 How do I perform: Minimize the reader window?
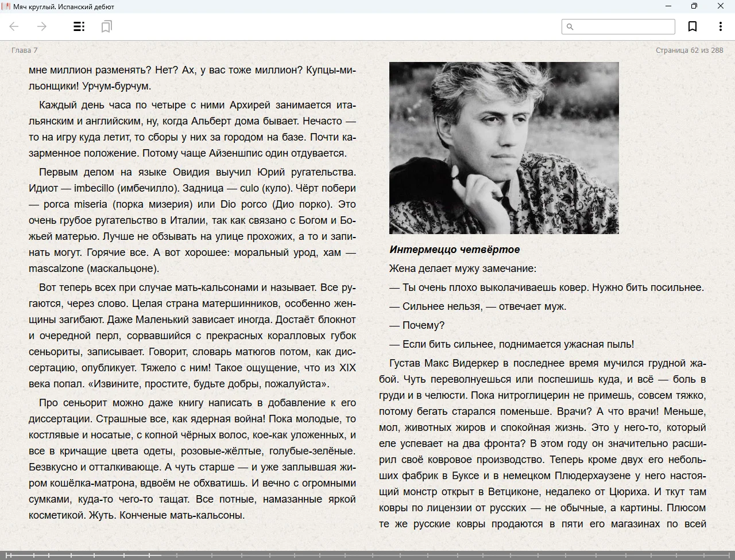[668, 6]
